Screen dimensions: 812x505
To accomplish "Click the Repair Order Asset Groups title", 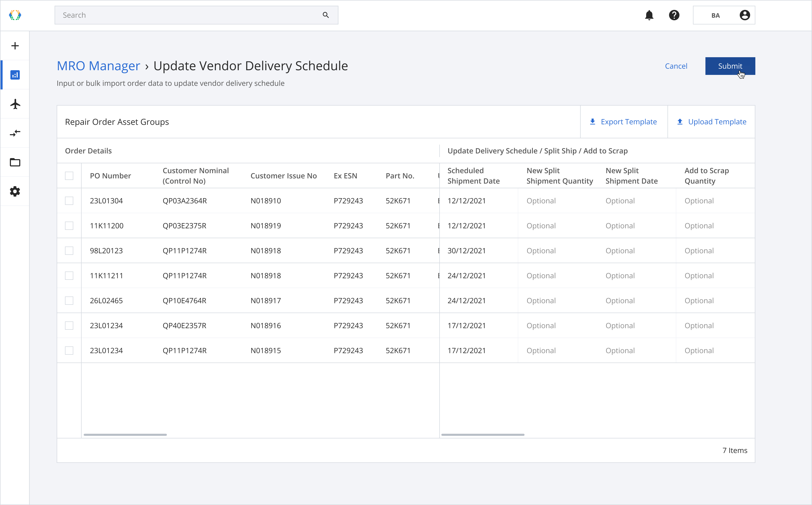I will pos(117,122).
